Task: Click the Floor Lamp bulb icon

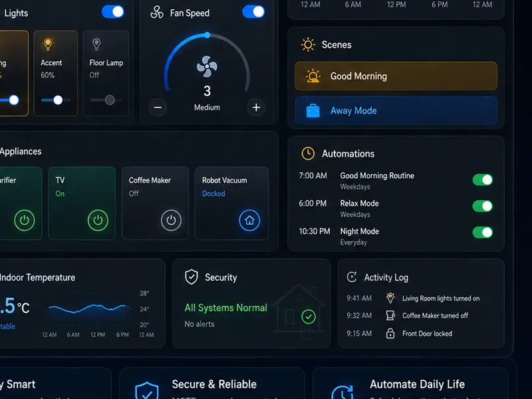Action: click(96, 44)
